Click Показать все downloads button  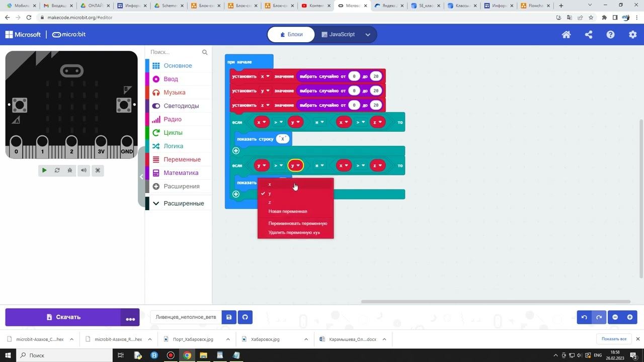pos(614,339)
